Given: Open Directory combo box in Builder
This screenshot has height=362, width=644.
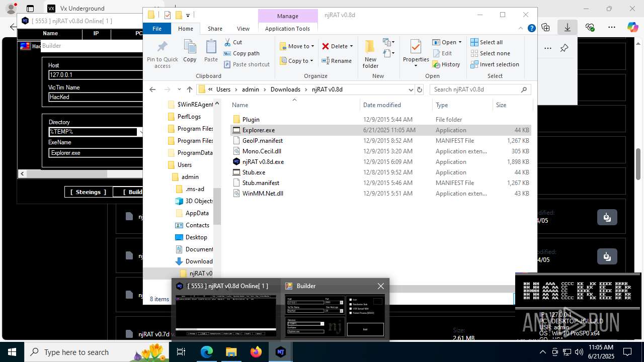Looking at the screenshot, I should [140, 132].
